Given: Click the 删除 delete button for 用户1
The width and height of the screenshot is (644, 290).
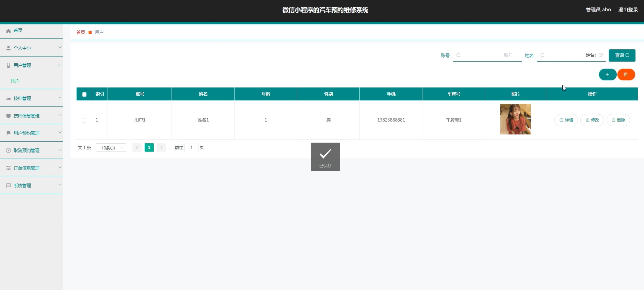Looking at the screenshot, I should (618, 120).
